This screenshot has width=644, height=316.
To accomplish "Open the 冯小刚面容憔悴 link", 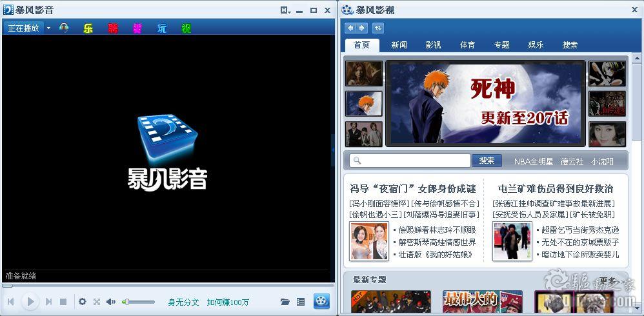I will [379, 204].
